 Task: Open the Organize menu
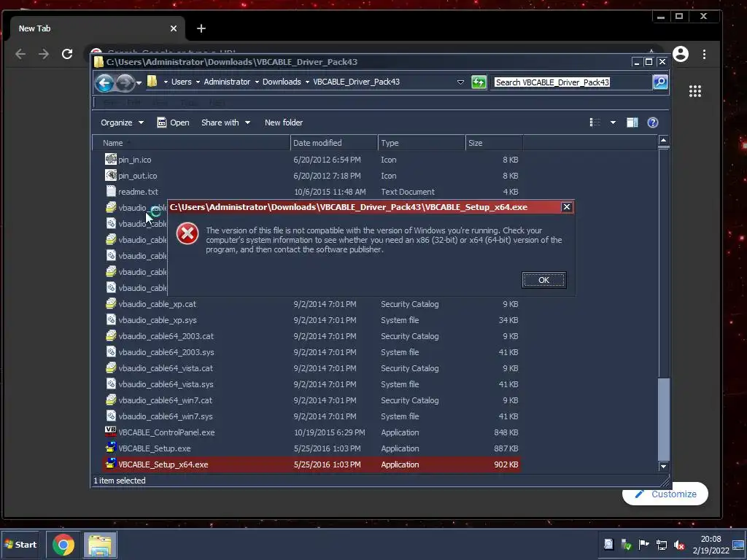click(x=122, y=122)
